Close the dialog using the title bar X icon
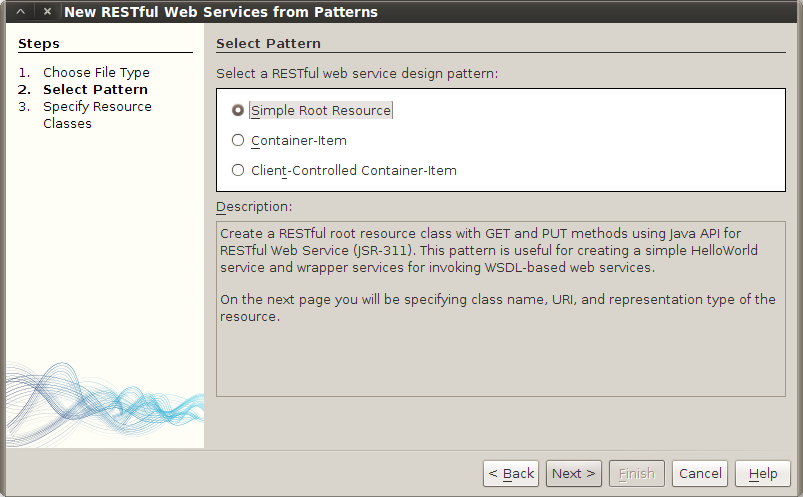 46,12
